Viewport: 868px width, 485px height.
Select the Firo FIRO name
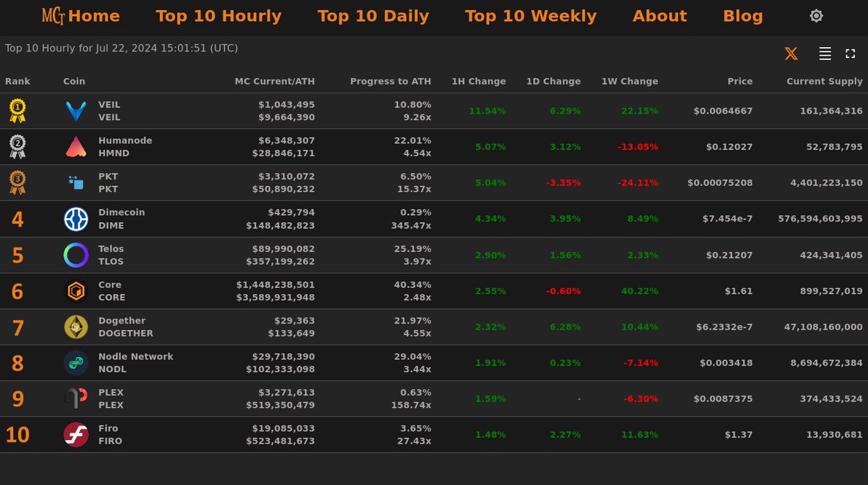pos(110,434)
